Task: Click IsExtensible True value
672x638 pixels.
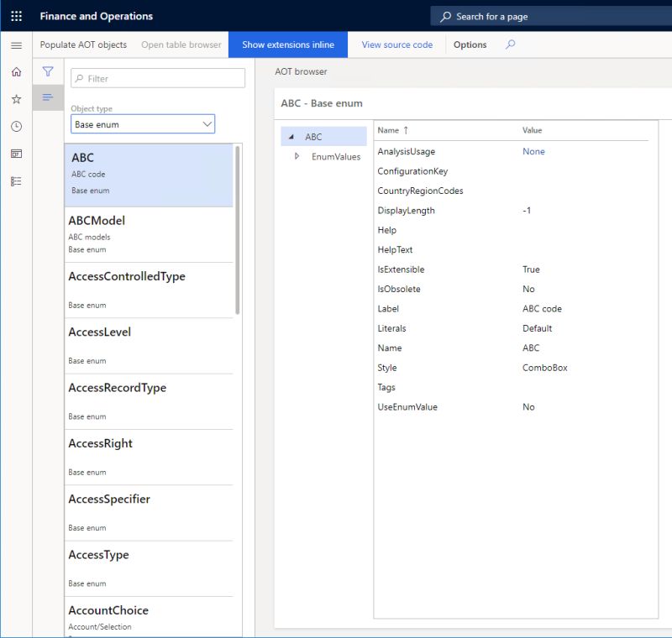Action: (x=531, y=269)
